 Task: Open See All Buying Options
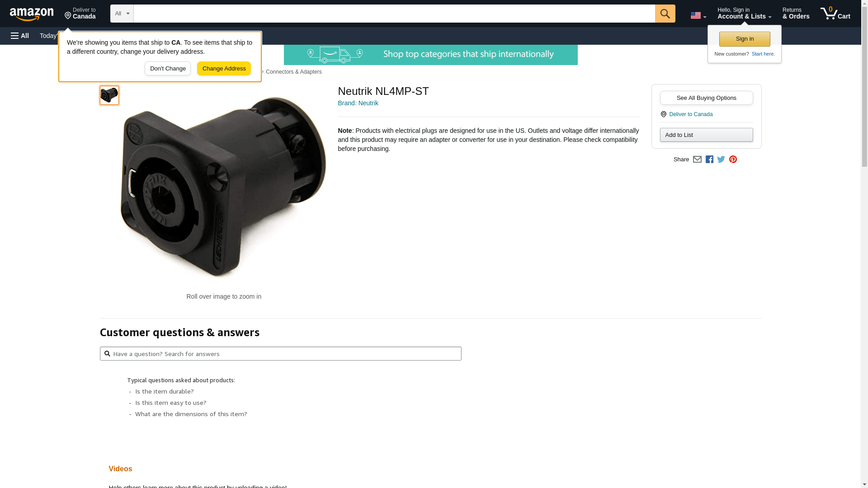tap(706, 98)
